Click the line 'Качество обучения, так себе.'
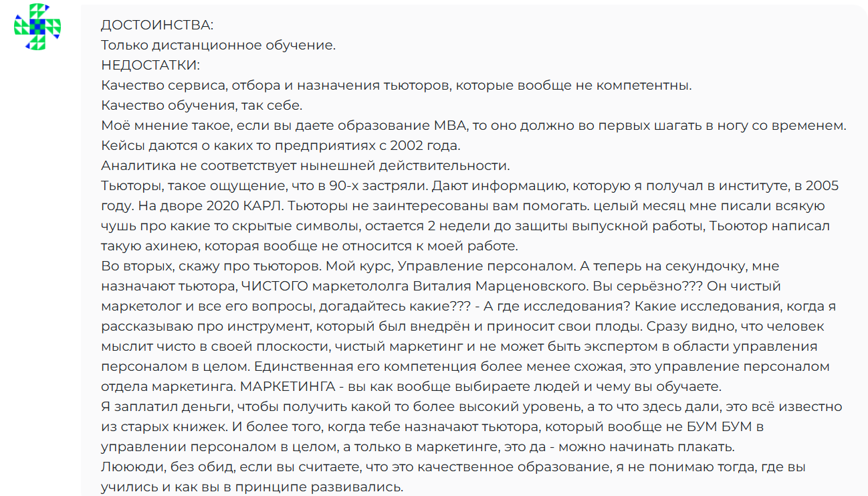This screenshot has height=496, width=868. pyautogui.click(x=202, y=106)
